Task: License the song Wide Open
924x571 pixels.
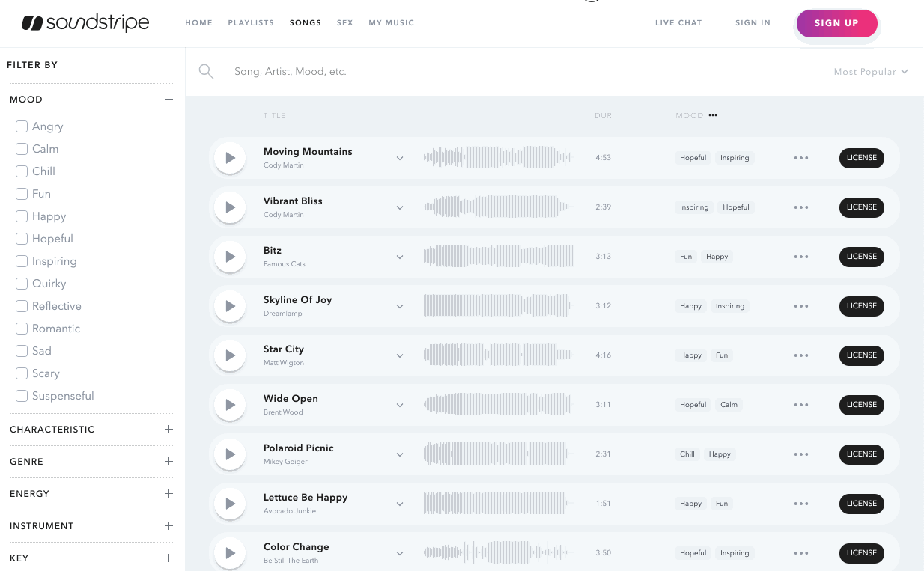Action: coord(861,405)
